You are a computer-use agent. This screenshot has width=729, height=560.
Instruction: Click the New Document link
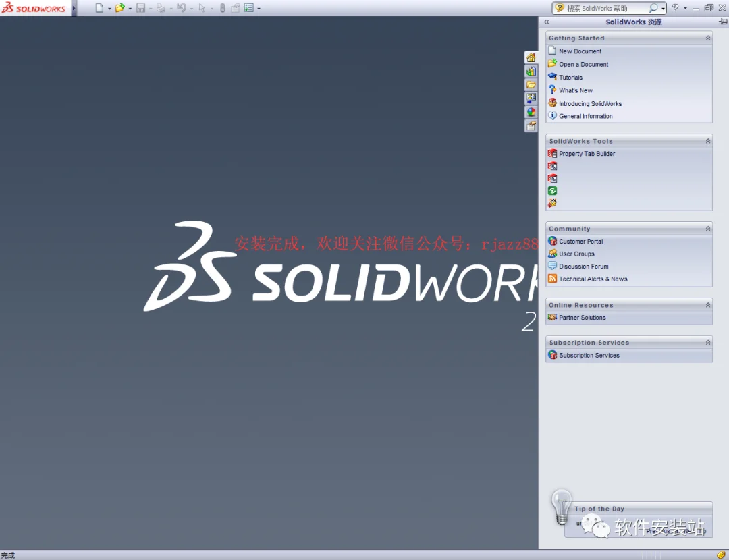point(580,51)
